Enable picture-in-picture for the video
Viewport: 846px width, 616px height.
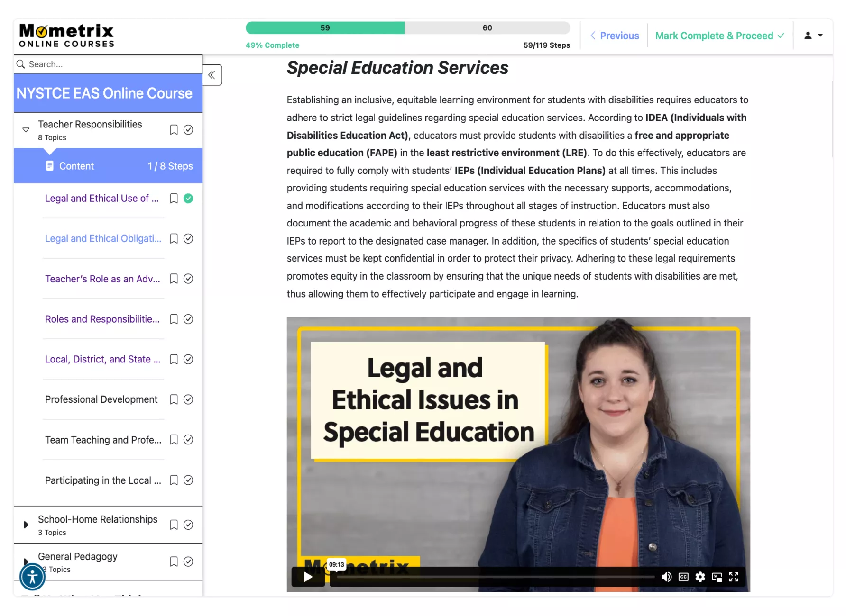(717, 577)
